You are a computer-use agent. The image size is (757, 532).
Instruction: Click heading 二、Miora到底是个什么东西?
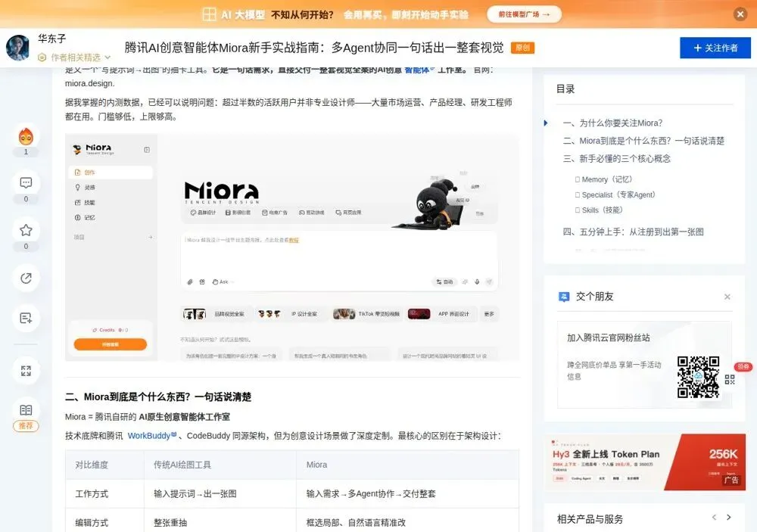click(x=158, y=397)
